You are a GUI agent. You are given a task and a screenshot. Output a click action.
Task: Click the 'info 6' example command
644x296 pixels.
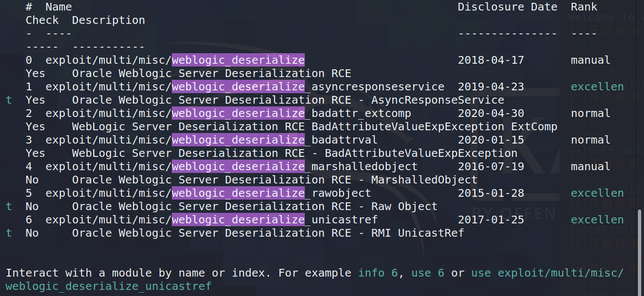378,273
